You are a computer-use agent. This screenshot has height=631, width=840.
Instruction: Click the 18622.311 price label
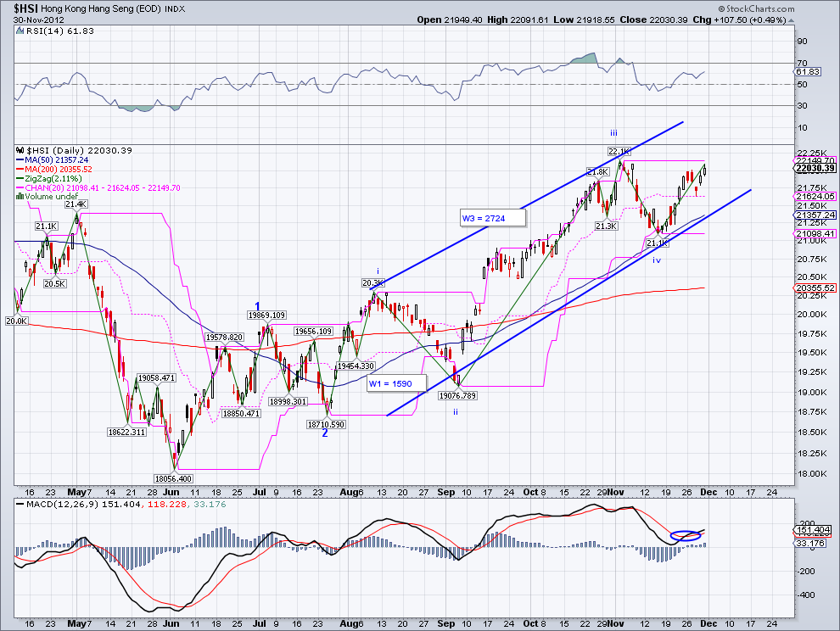pyautogui.click(x=126, y=432)
